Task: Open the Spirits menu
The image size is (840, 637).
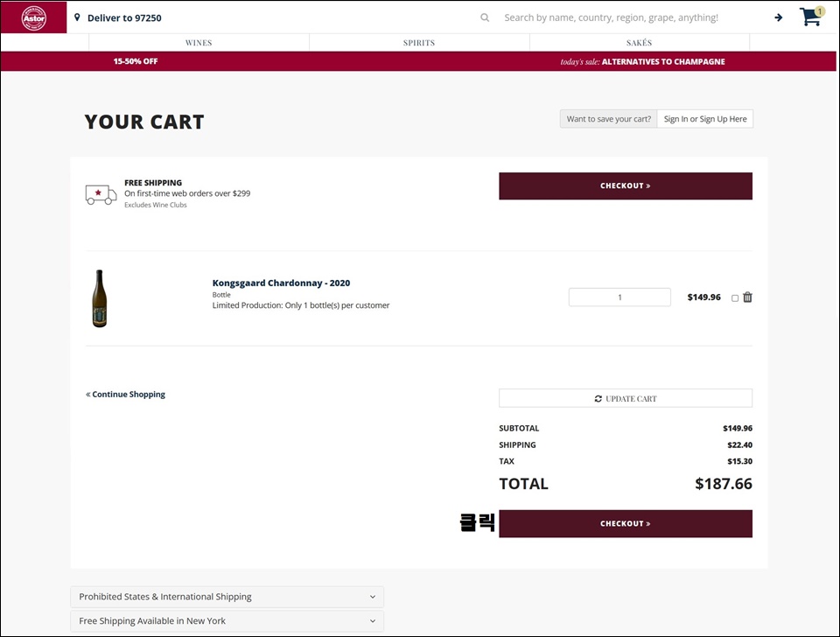Action: [x=419, y=43]
